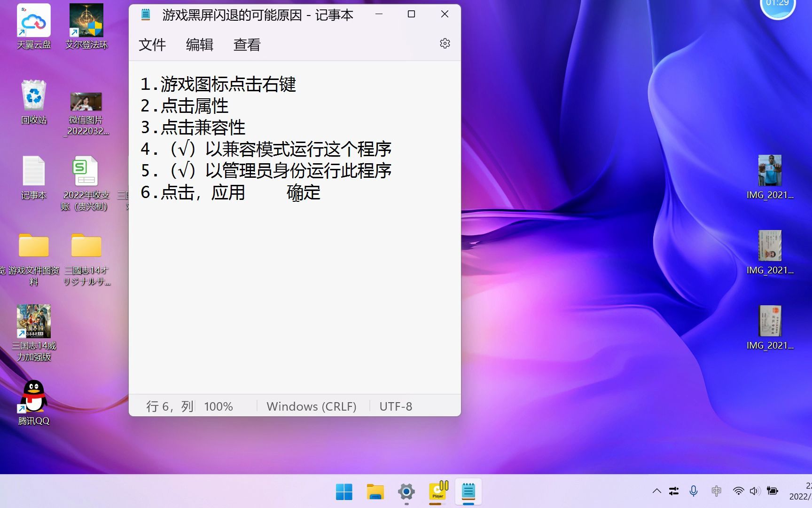This screenshot has width=812, height=508.
Task: Open the yellow Player app in taskbar
Action: tap(438, 491)
